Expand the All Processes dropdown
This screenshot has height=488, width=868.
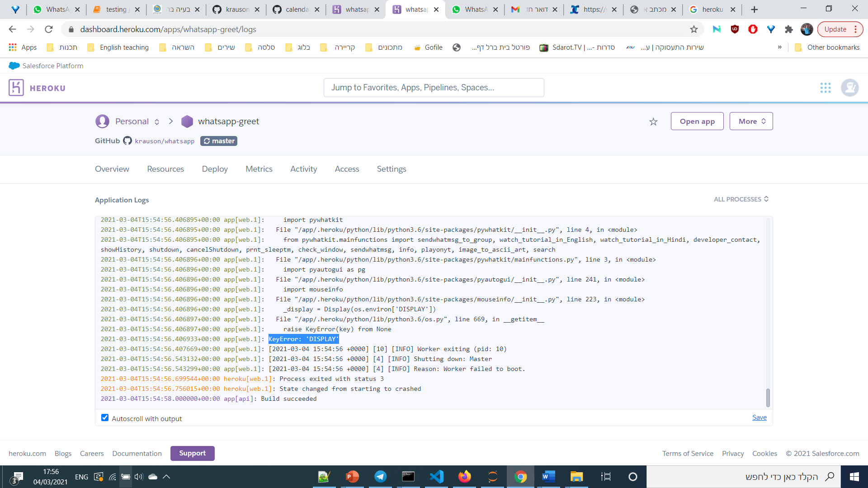pyautogui.click(x=741, y=199)
